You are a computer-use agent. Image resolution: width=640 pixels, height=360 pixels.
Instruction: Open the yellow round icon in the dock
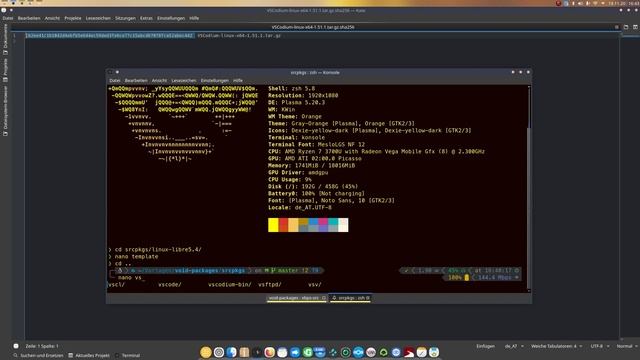pos(206,352)
